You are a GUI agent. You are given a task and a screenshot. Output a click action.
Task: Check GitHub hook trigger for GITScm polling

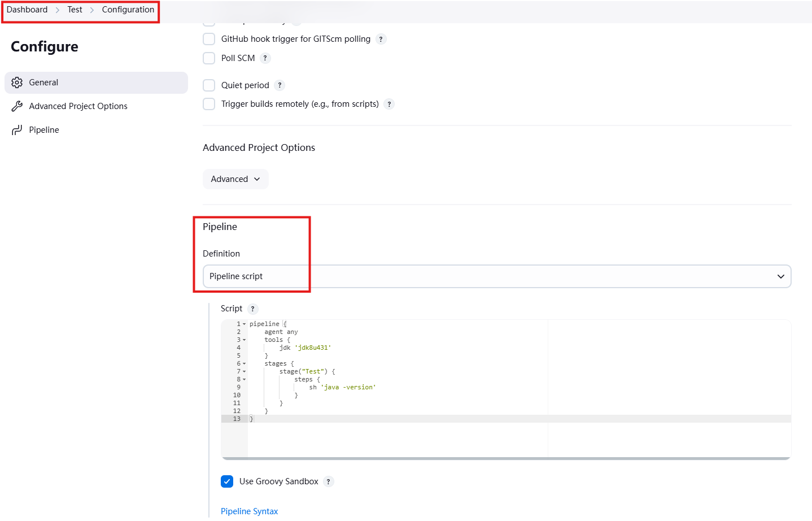pos(208,39)
